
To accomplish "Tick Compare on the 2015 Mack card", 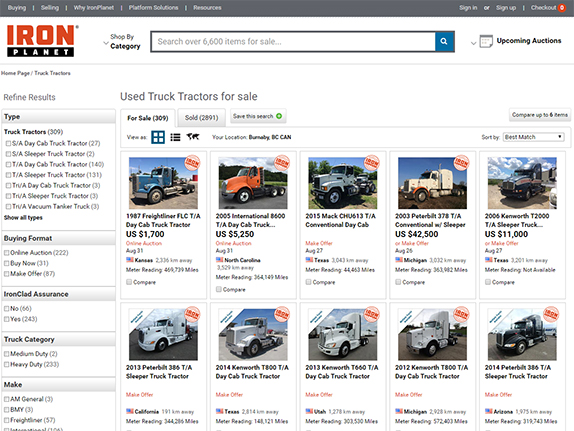I will (x=308, y=282).
